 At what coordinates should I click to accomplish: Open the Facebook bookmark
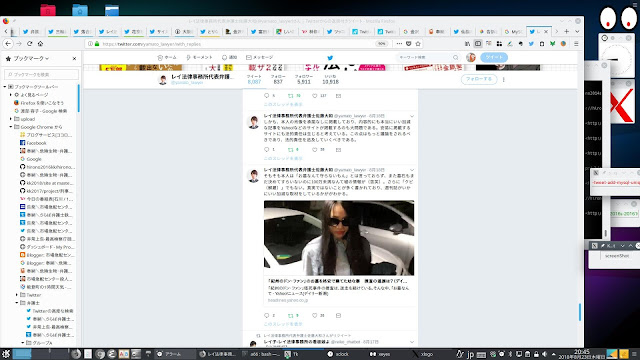33,143
